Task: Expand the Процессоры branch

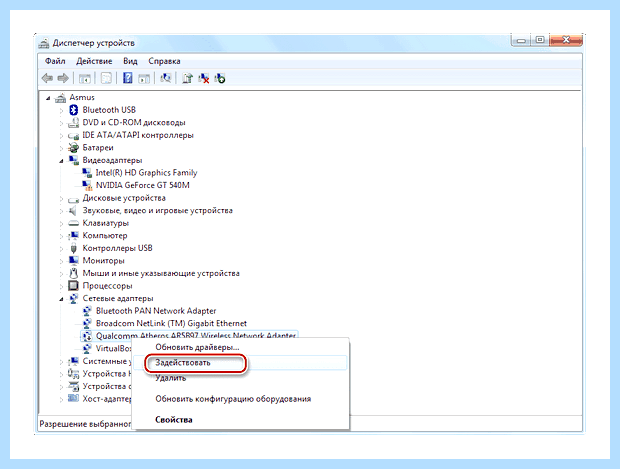Action: click(x=61, y=286)
